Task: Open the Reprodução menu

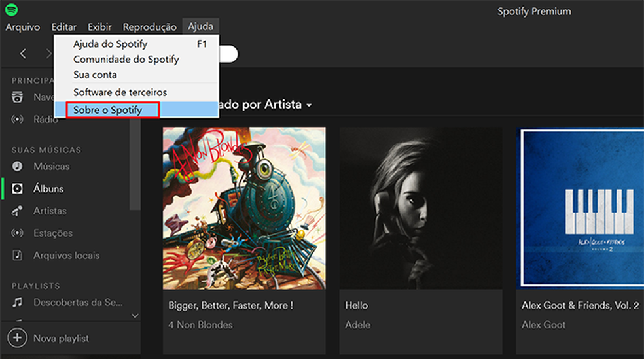Action: click(149, 27)
